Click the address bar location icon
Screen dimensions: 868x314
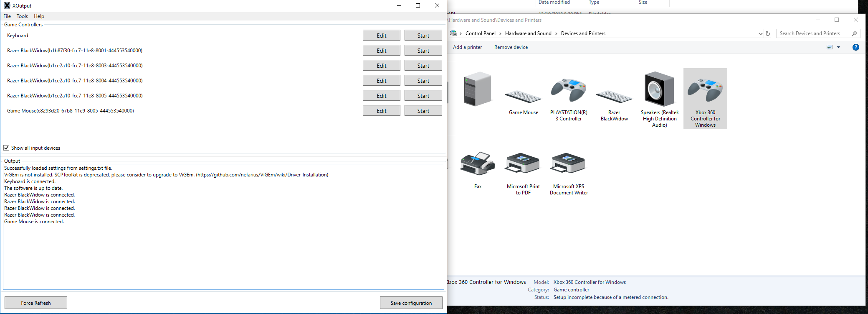tap(453, 33)
